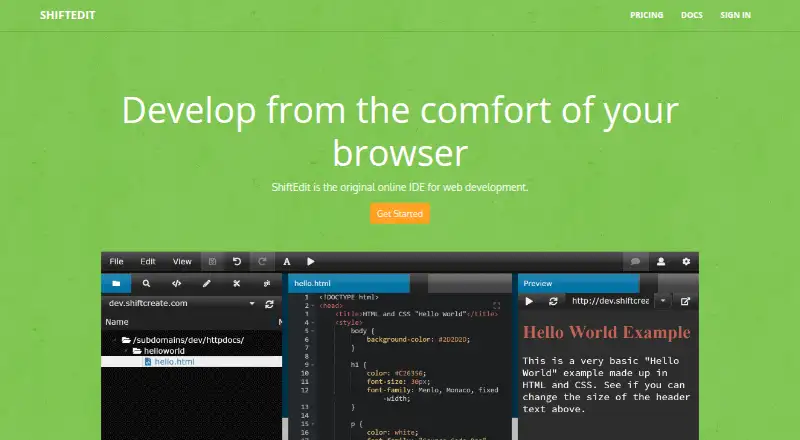Open the File menu in the IDE
800x440 pixels.
(116, 261)
